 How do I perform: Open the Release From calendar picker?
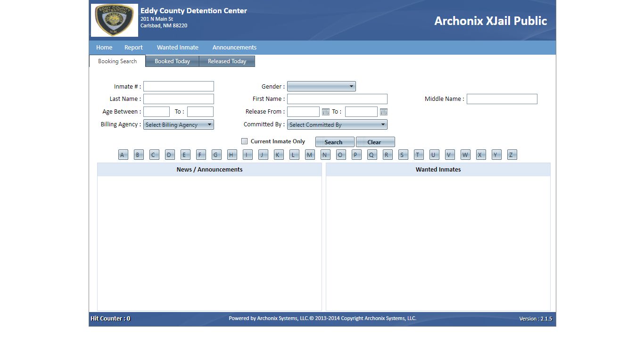[x=325, y=112]
